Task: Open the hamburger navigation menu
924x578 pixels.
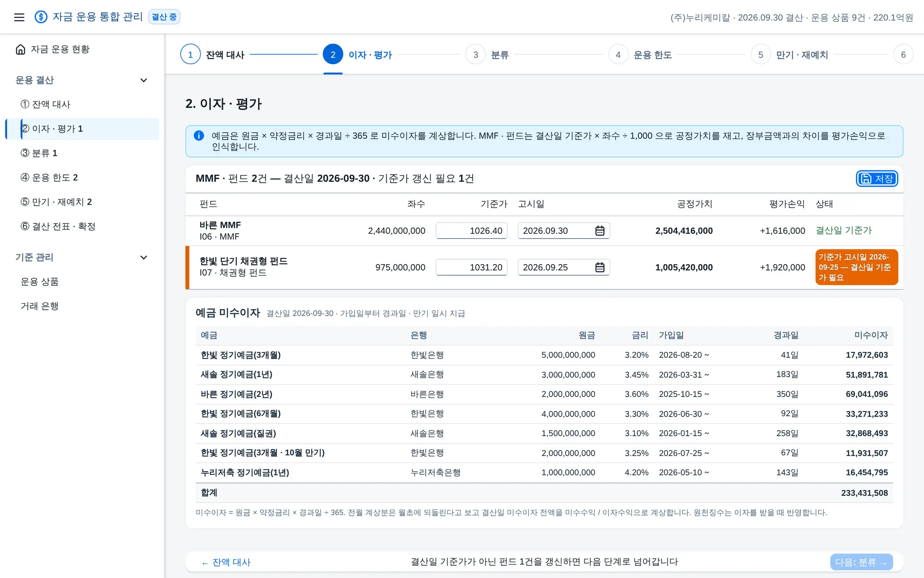Action: [x=19, y=17]
